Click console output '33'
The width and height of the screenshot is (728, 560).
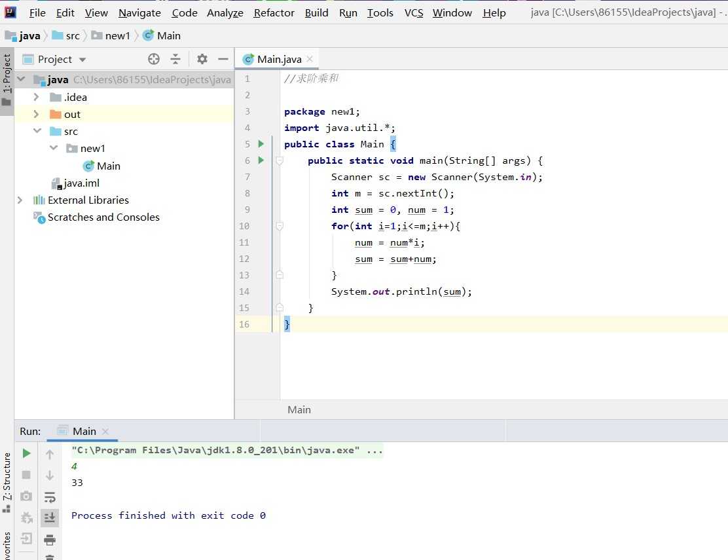77,483
